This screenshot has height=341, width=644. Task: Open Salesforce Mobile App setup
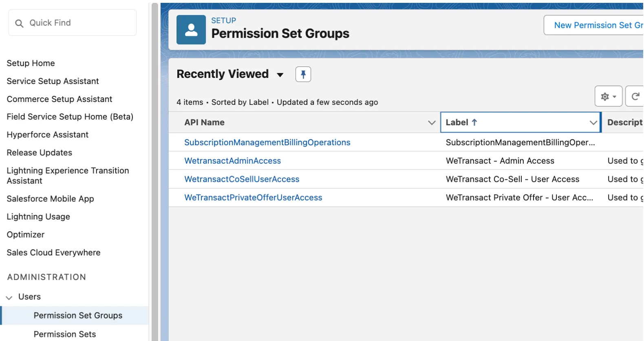click(x=50, y=199)
